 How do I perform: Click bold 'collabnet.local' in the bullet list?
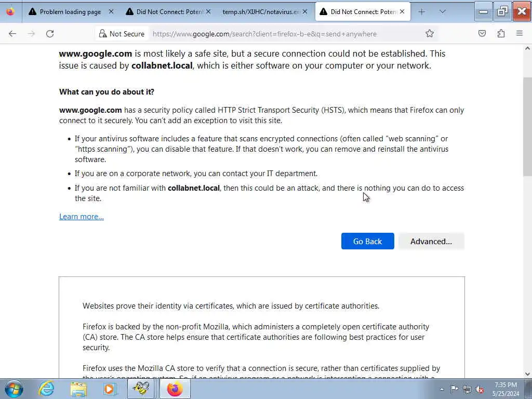194,188
